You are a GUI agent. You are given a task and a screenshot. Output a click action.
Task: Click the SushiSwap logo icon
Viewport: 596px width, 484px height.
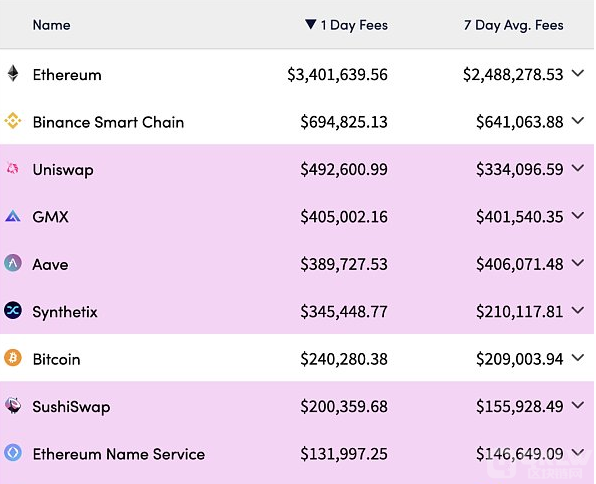(13, 405)
